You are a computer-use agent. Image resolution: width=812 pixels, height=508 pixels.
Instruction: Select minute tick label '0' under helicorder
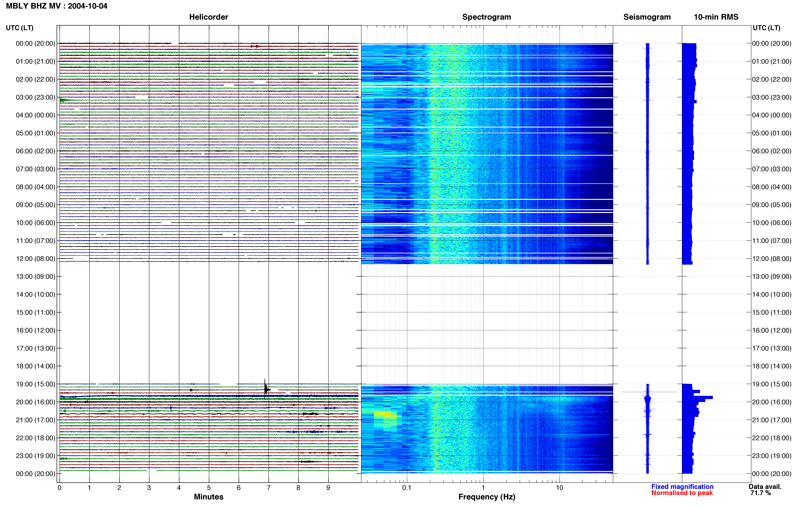pyautogui.click(x=59, y=488)
